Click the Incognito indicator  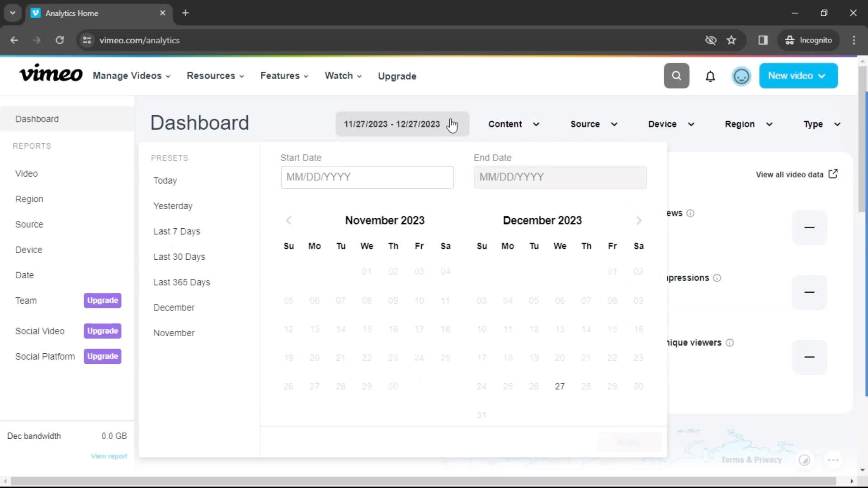809,40
